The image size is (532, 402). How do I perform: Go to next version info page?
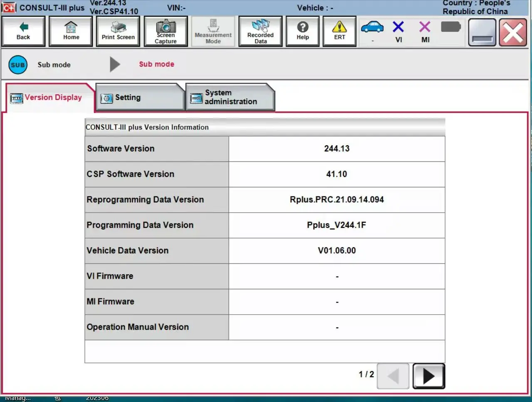point(428,376)
